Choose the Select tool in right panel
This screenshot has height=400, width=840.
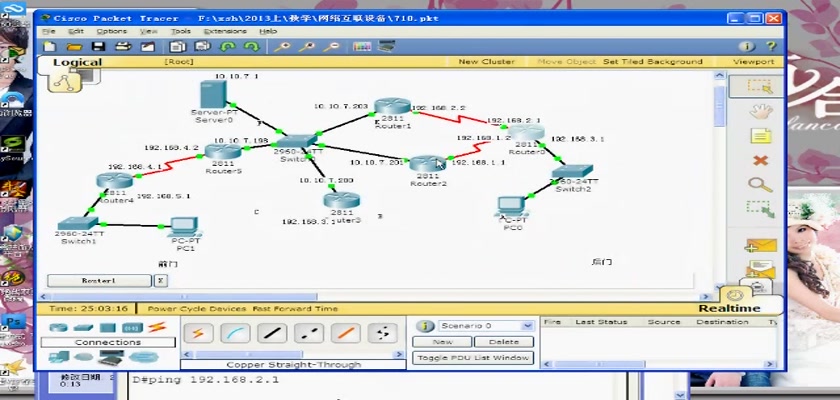760,86
